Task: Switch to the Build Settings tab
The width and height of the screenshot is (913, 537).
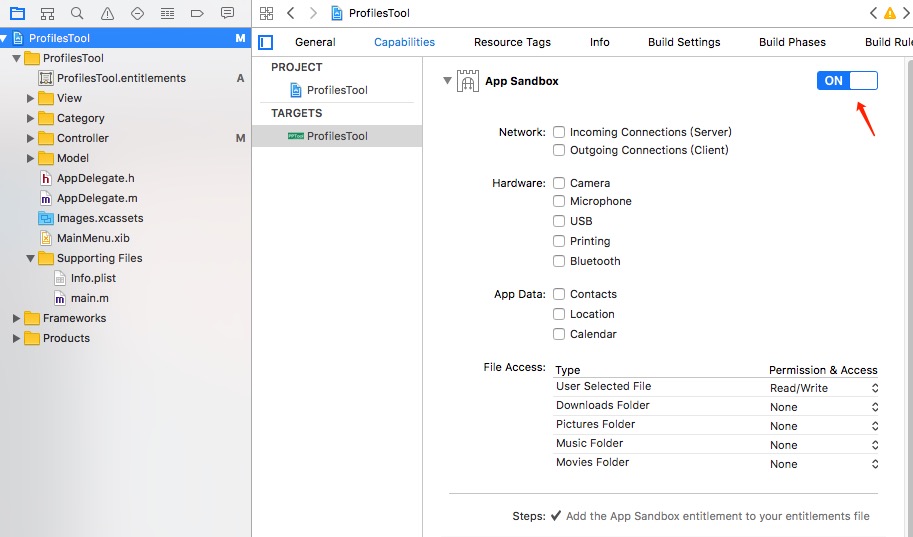Action: [x=684, y=42]
